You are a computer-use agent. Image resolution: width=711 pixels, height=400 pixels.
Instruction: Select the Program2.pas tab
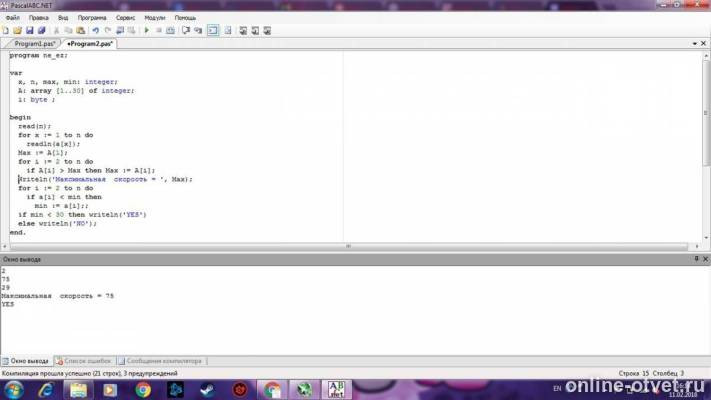pos(90,44)
